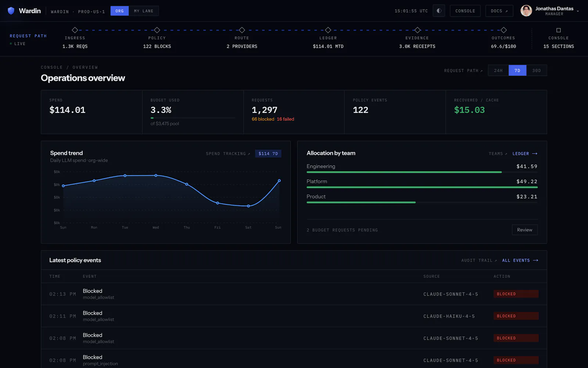Screen dimensions: 588x368
Task: Click the Wardin shield logo
Action: (x=11, y=11)
